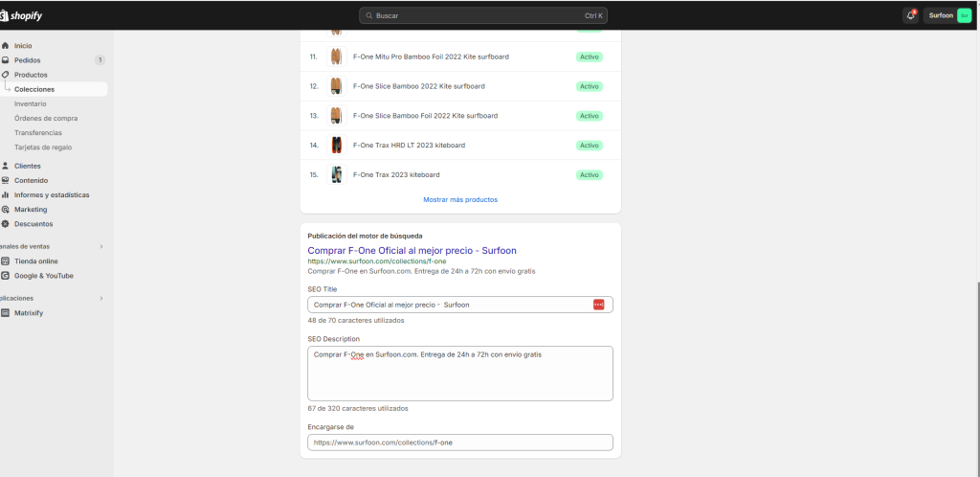
Task: Click the Shopify logo icon
Action: [5, 15]
